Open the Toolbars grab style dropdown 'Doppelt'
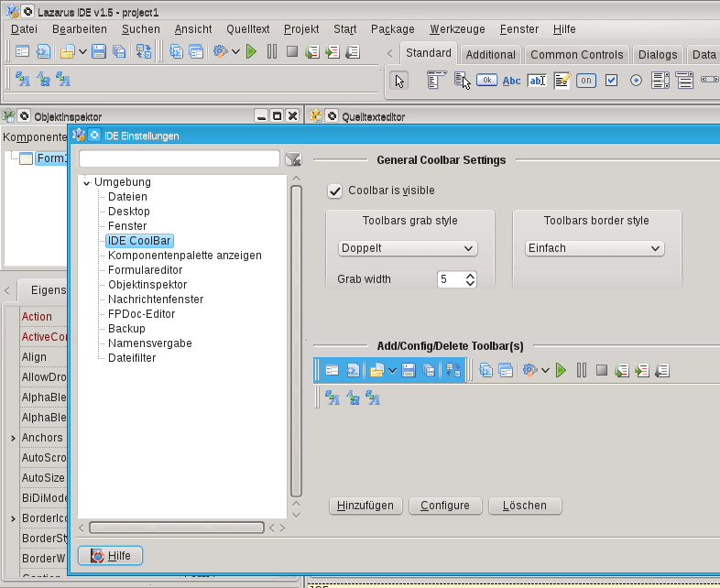 coord(408,248)
